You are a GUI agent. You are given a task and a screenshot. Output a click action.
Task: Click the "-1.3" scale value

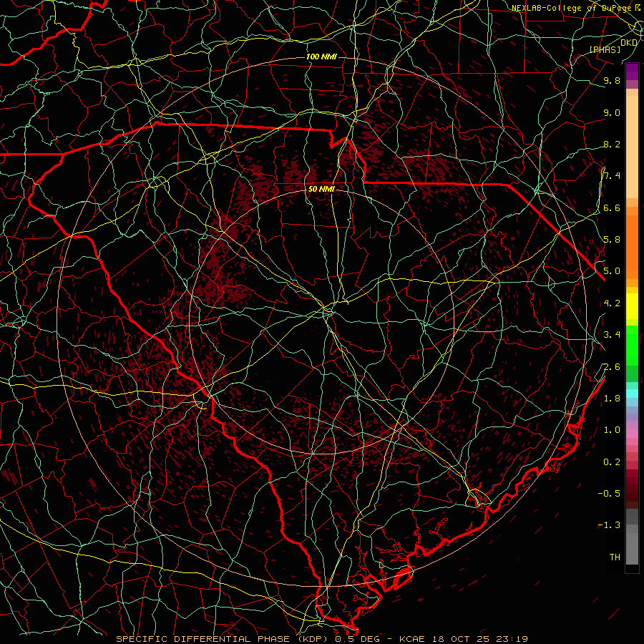[x=609, y=525]
